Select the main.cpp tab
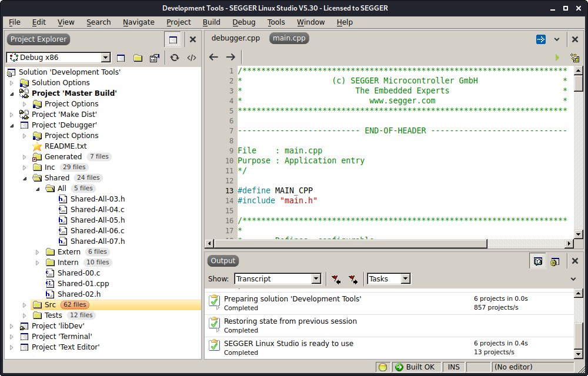 click(x=289, y=38)
